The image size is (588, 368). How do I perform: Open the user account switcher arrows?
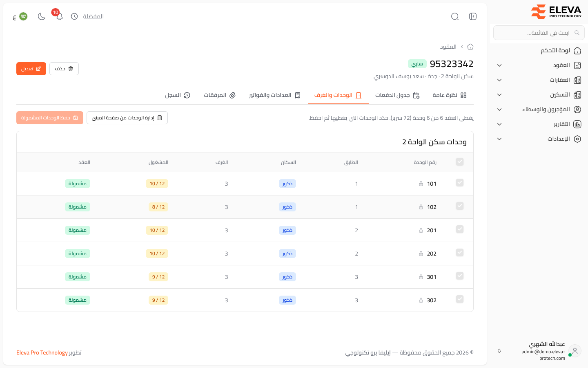click(x=499, y=351)
